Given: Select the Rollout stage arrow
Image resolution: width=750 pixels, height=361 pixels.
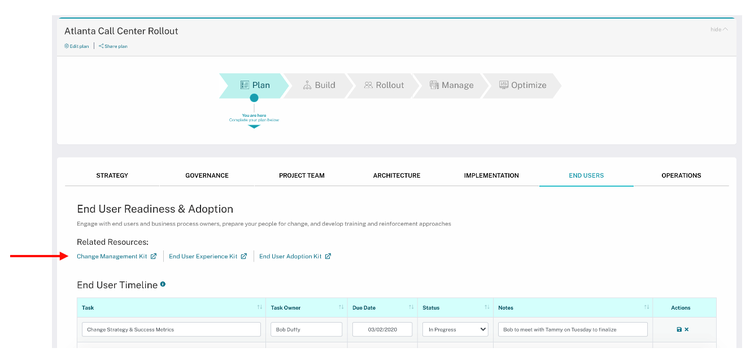Looking at the screenshot, I should pyautogui.click(x=384, y=86).
